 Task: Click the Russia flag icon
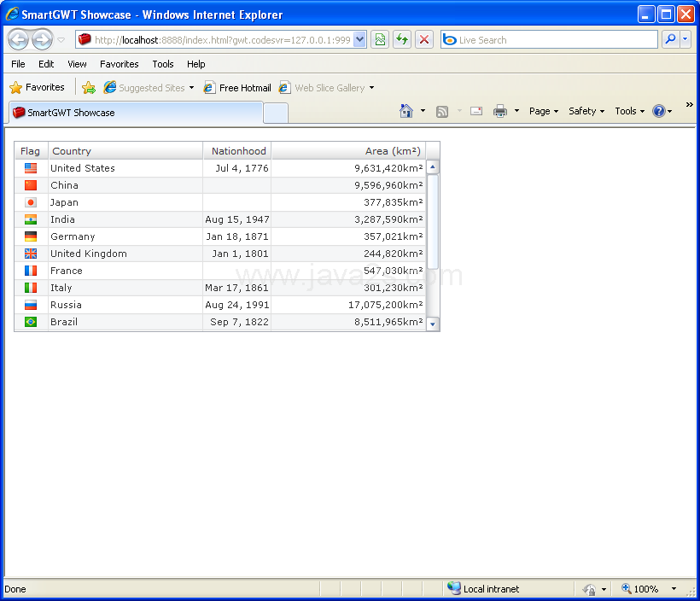[x=31, y=305]
